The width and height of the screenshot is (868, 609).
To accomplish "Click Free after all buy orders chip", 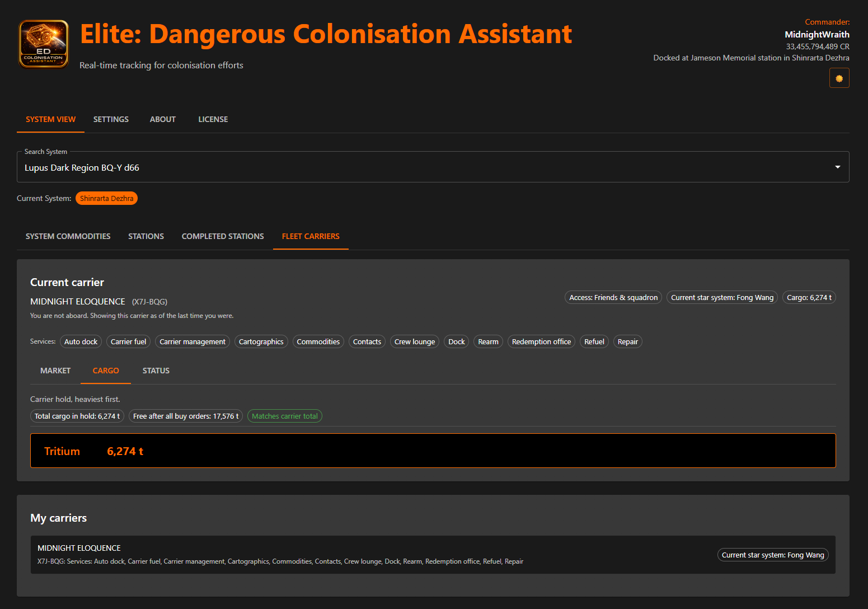I will point(186,416).
